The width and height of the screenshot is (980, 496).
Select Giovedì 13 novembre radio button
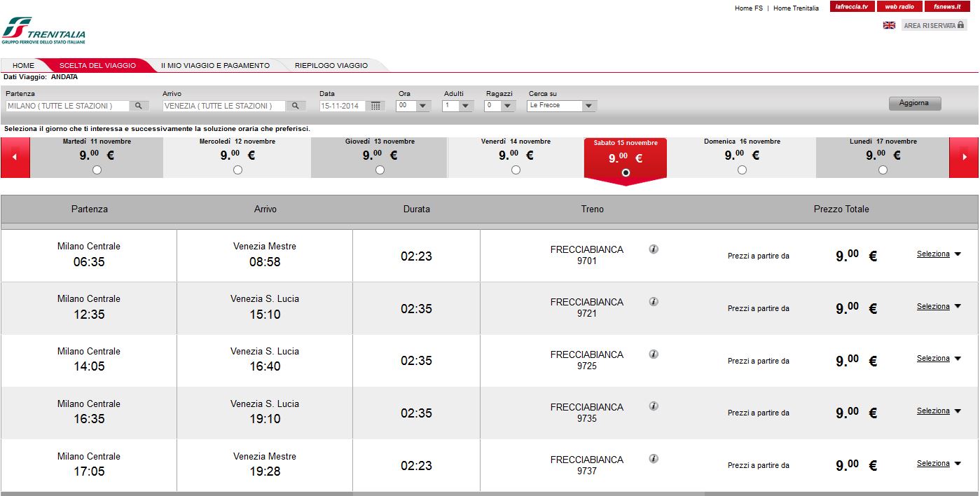pos(380,170)
